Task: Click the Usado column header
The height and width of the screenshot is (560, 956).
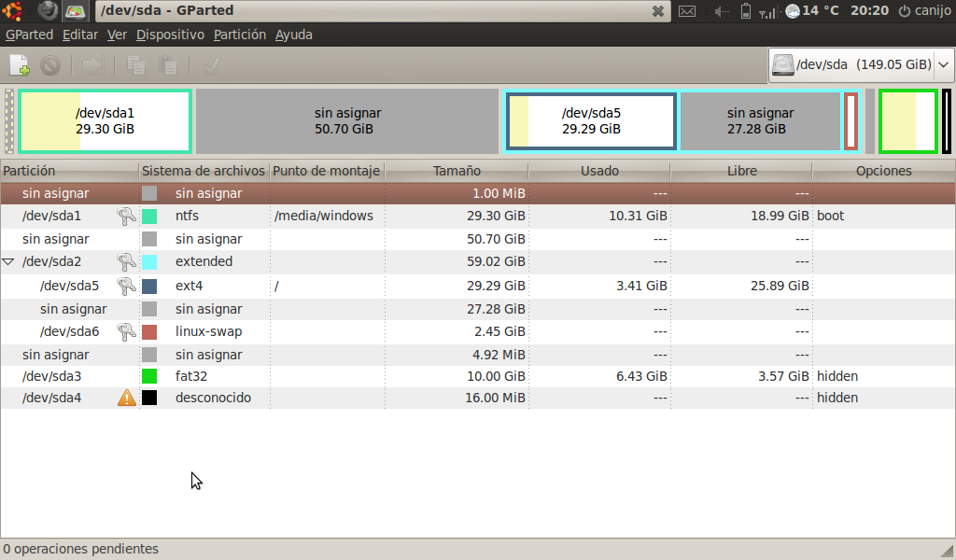Action: coord(599,171)
